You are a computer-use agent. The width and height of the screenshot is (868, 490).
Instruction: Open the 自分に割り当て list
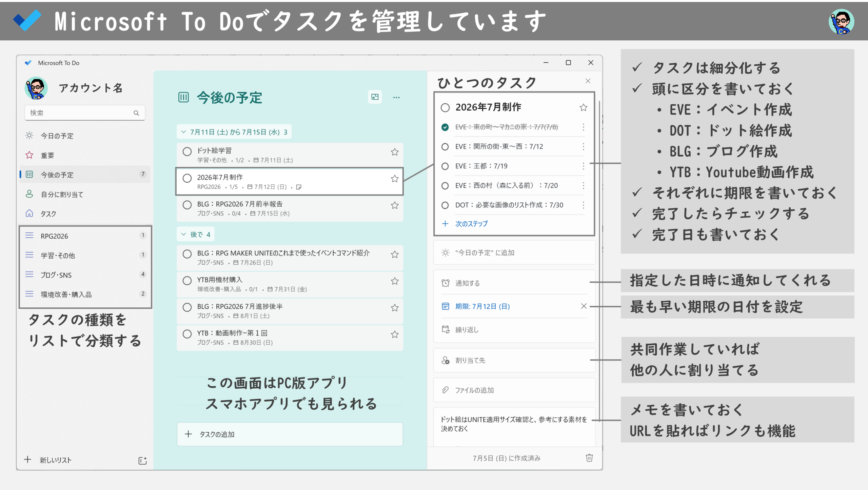85,195
